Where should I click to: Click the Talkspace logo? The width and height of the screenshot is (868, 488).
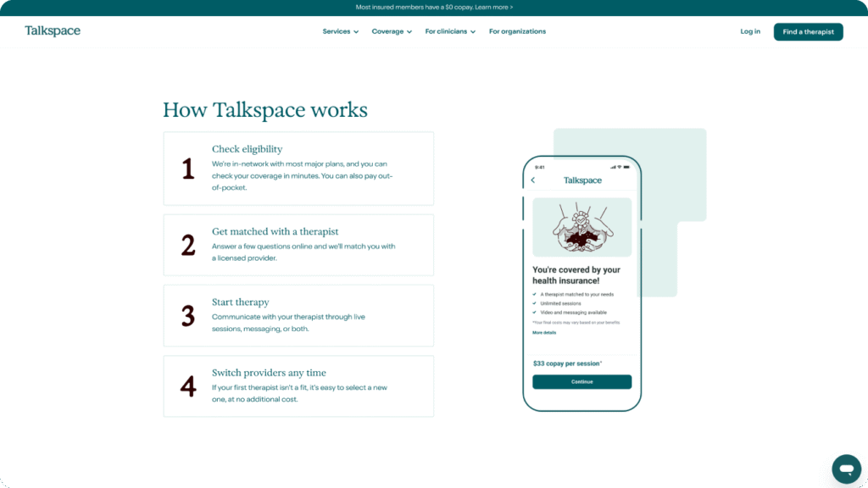pyautogui.click(x=53, y=30)
